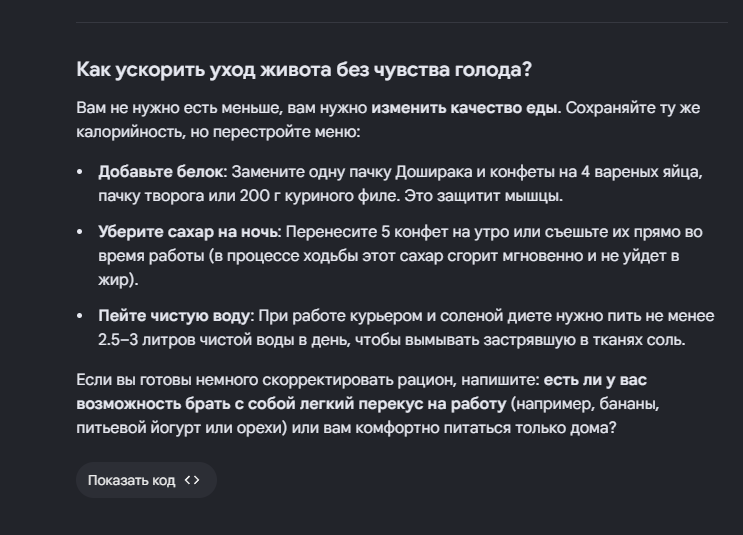This screenshot has width=743, height=535.
Task: Click the phrase питьевой йогурт или орехи
Action: (x=182, y=428)
